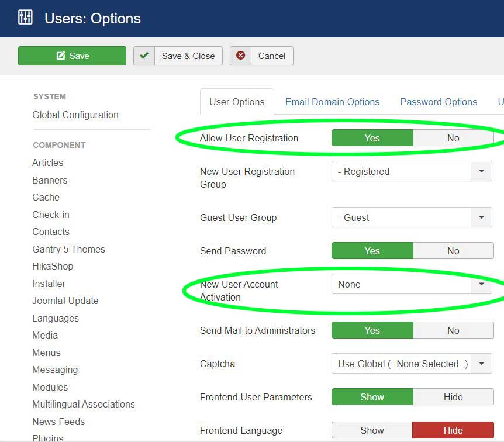504x442 pixels.
Task: Set Send Password to No
Action: 453,251
